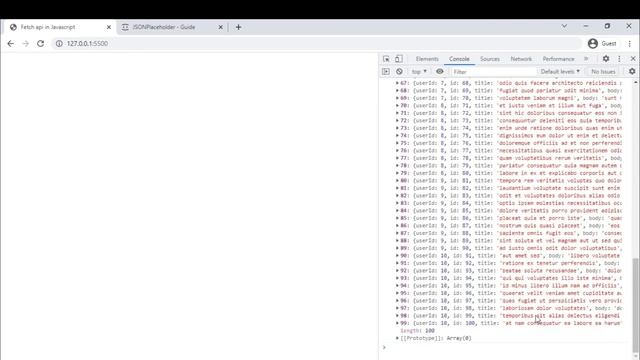
Task: Expand array entry 83
Action: pyautogui.click(x=397, y=203)
